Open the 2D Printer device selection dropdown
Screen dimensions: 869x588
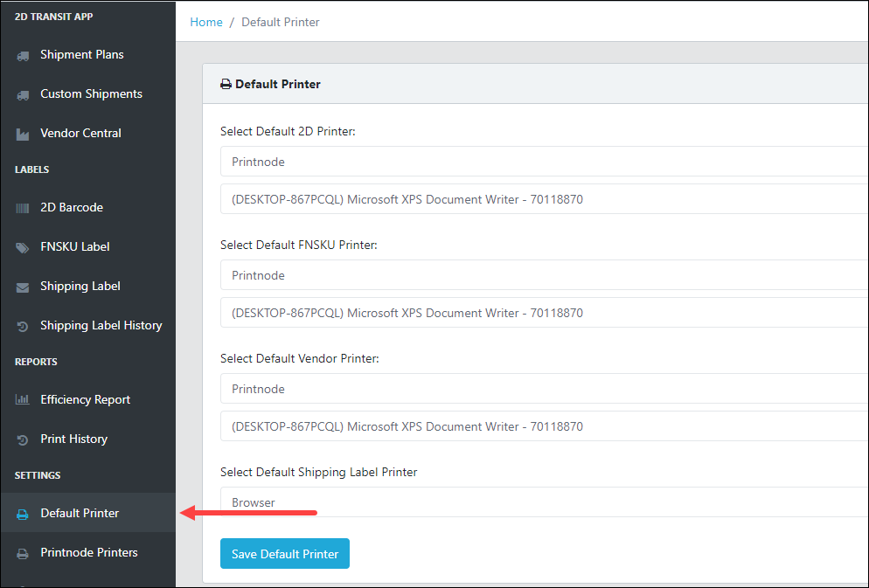[545, 199]
